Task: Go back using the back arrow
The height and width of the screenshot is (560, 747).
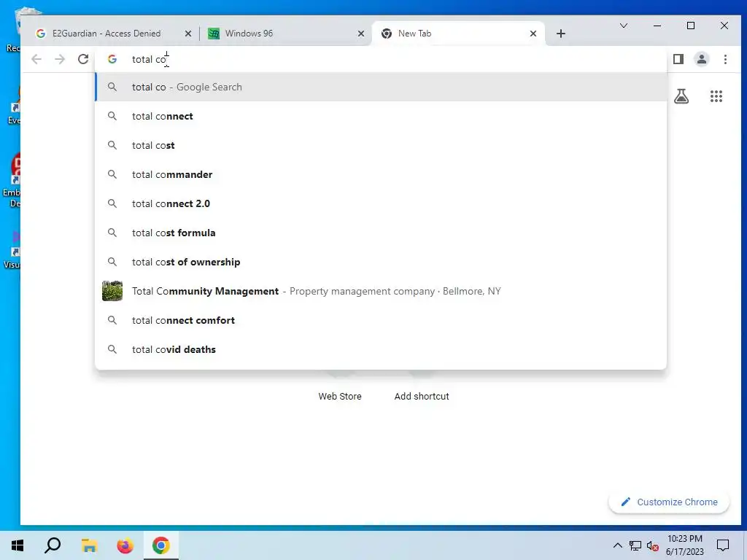Action: (36, 59)
